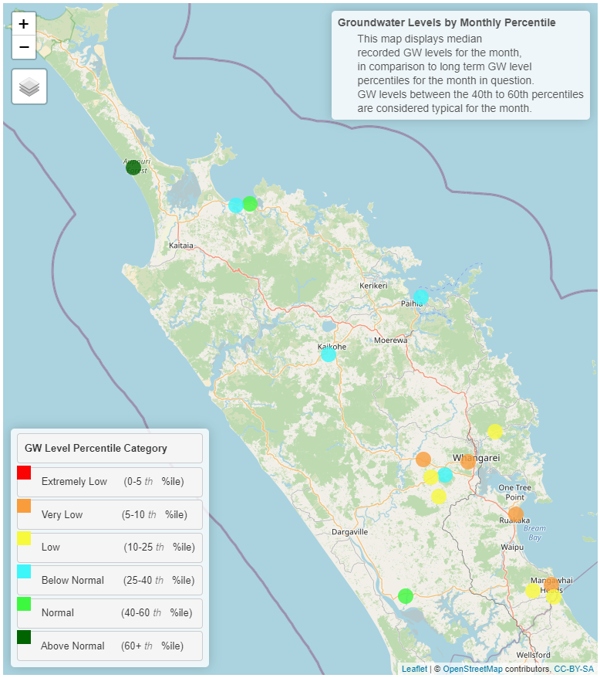
Task: Click the 'Very Low' legend label
Action: (62, 515)
